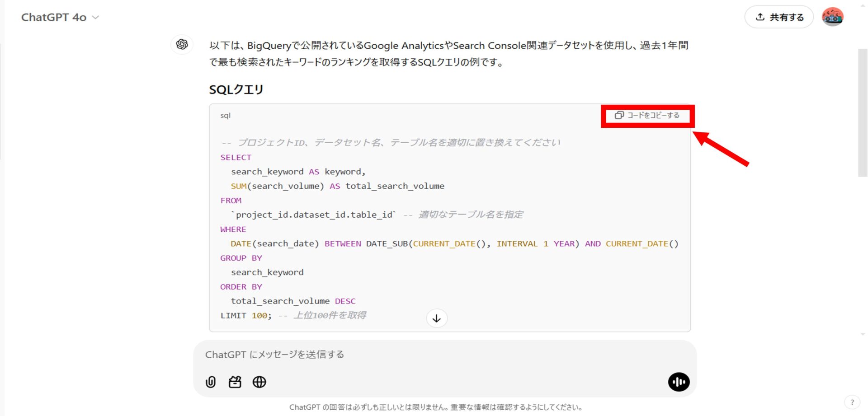Click the LIMIT 100 line
Screen dimensions: 868x416
[293, 316]
